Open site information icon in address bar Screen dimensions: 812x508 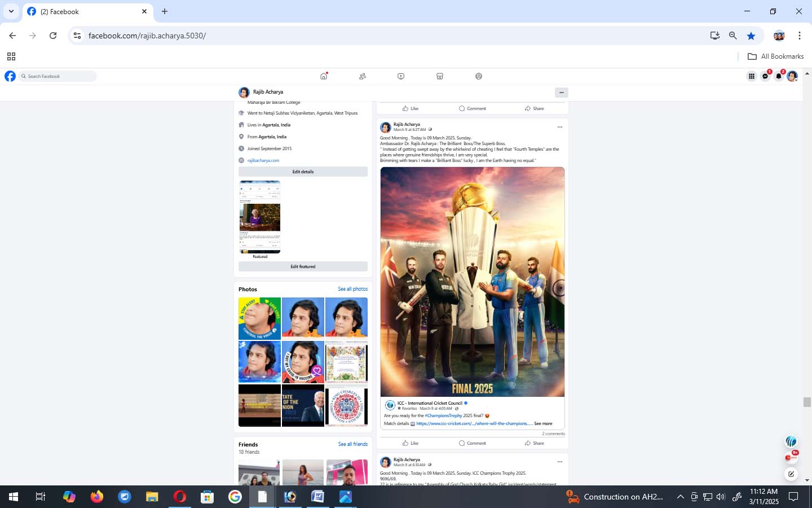pyautogui.click(x=77, y=36)
